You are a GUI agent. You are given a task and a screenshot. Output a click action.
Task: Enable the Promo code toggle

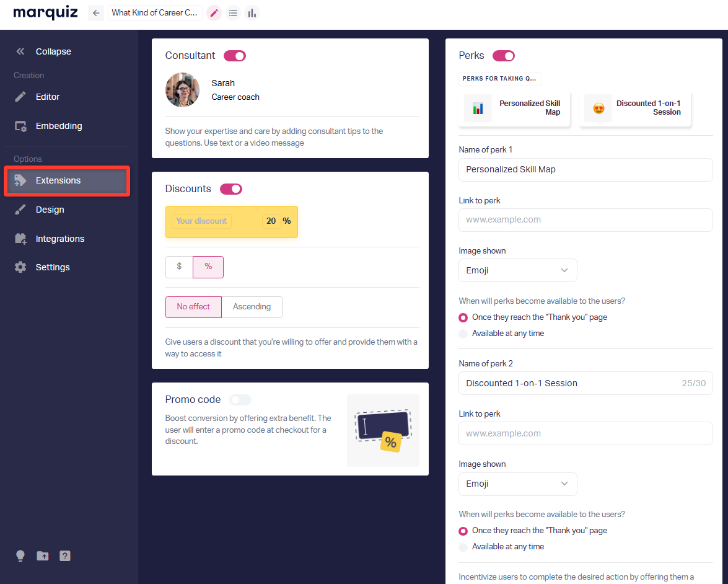240,400
